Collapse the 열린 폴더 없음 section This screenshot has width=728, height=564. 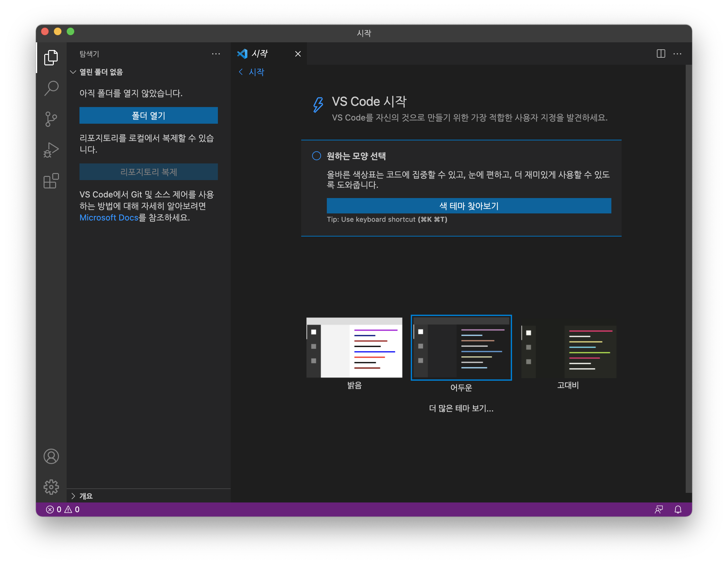(73, 72)
